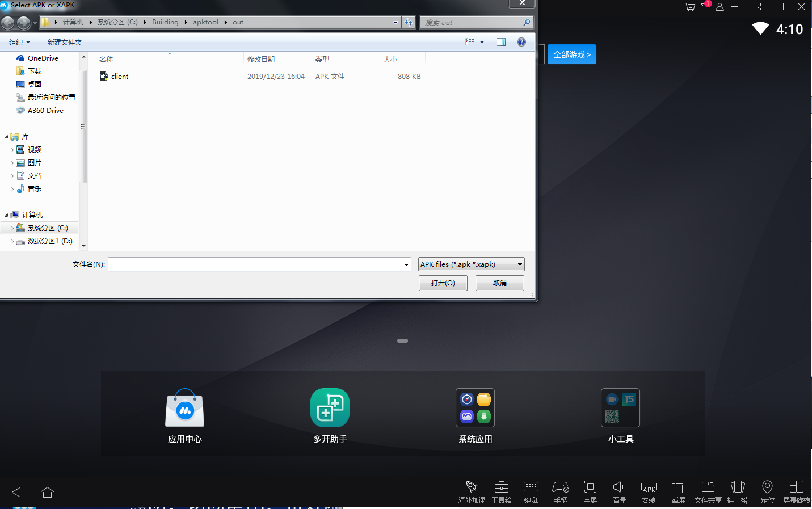Tap the Android back arrow
Screen dimensions: 812x509
tap(16, 492)
